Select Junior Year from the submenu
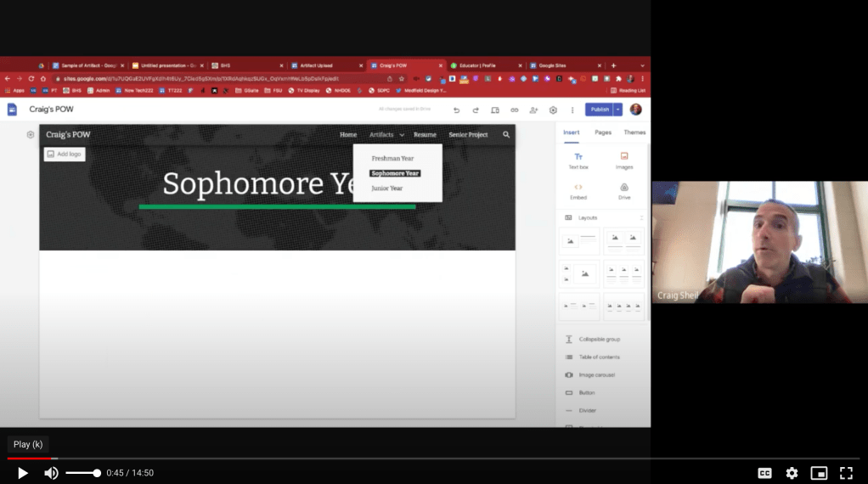 pos(387,189)
